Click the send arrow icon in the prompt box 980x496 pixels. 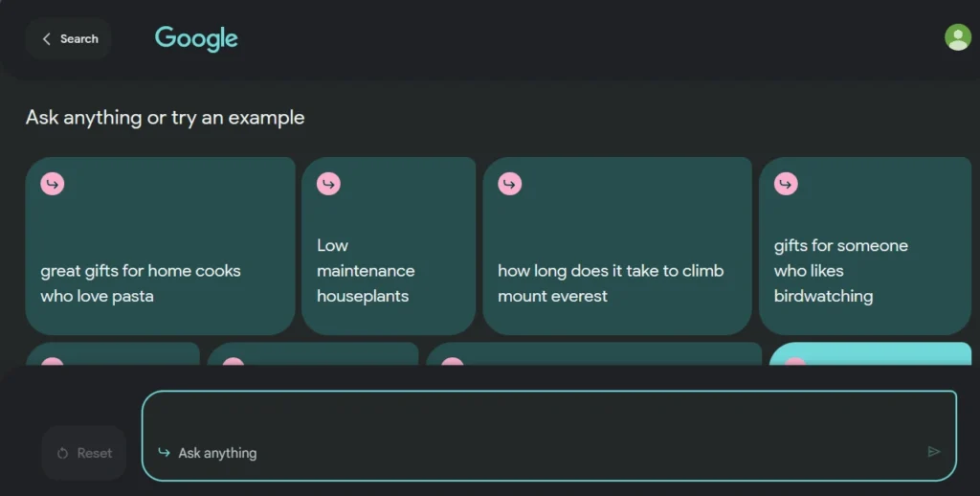(x=934, y=452)
